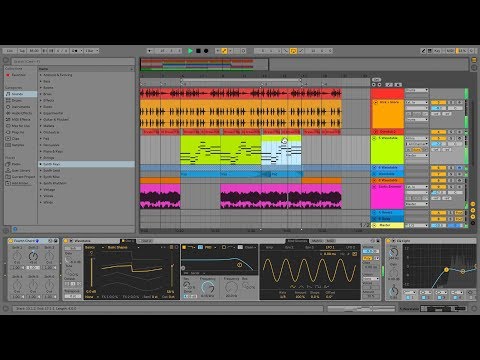Select the Plug-ins category in browser
The height and width of the screenshot is (360, 480).
[x=21, y=132]
